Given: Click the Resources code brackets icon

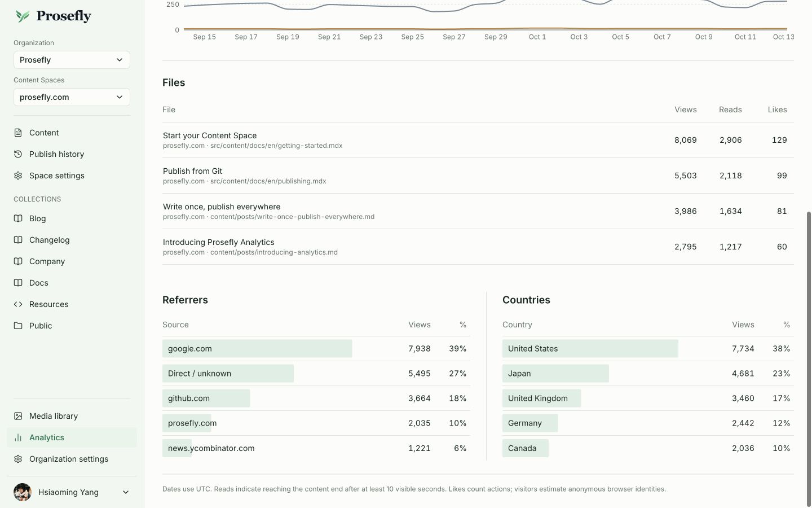Looking at the screenshot, I should pyautogui.click(x=18, y=304).
